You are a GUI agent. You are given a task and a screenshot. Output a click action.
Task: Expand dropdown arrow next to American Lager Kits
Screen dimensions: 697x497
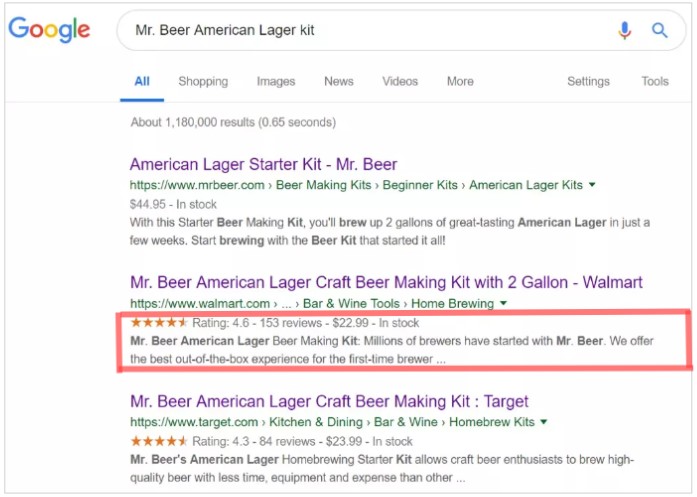592,184
